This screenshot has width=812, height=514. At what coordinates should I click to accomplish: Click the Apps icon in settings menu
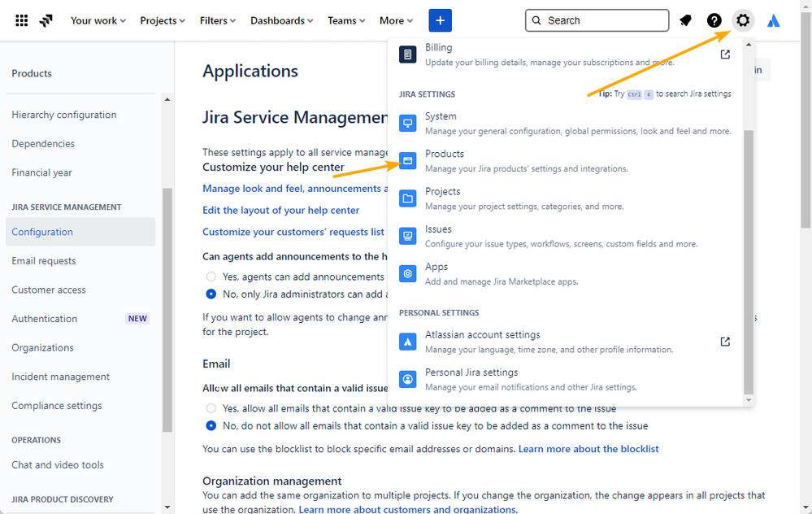coord(407,273)
